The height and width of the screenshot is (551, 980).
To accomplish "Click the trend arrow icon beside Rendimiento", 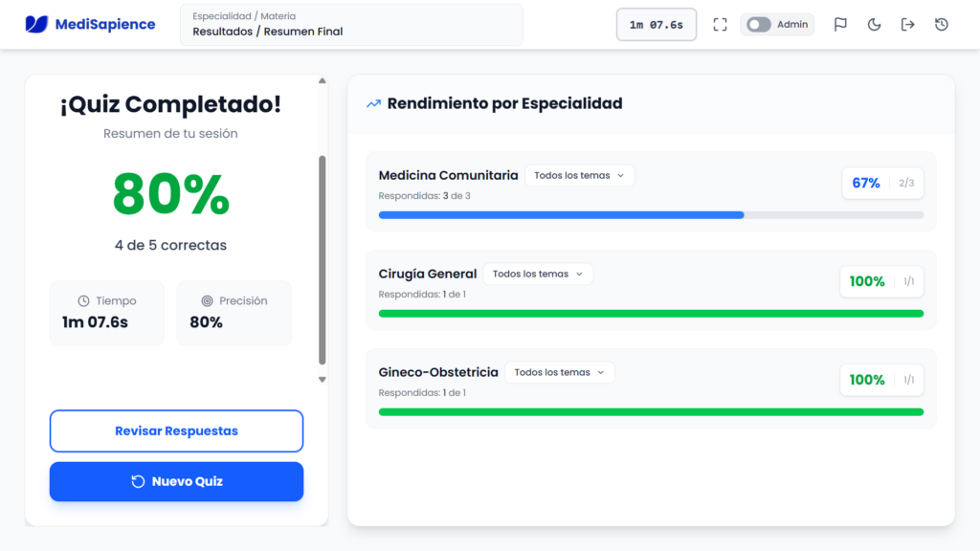I will coord(373,103).
